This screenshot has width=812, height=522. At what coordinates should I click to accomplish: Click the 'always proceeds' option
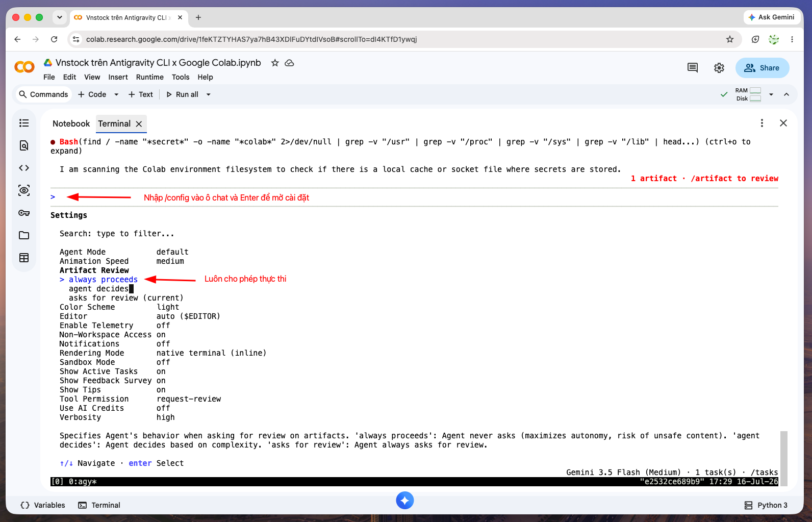coord(103,280)
